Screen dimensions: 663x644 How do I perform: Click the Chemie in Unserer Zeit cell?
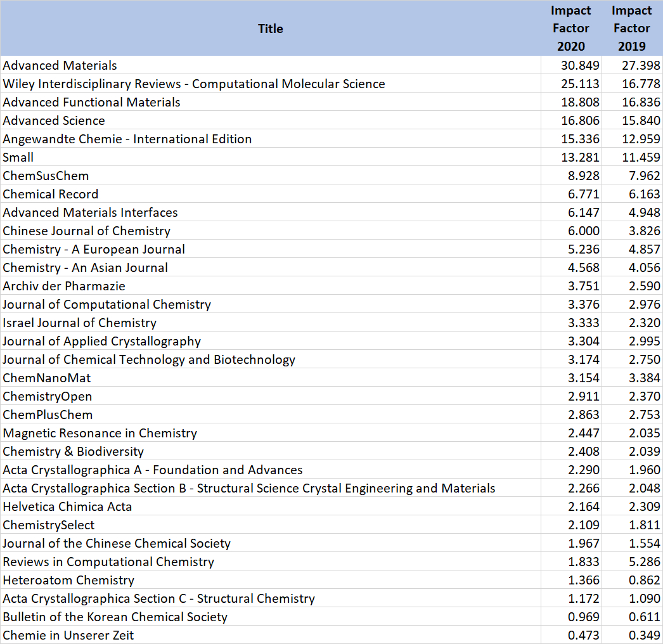[68, 635]
